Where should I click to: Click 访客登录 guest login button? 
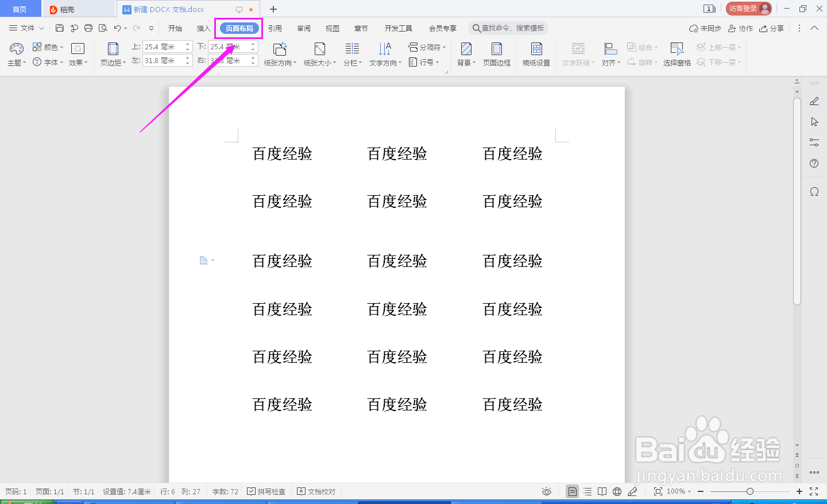[x=749, y=9]
